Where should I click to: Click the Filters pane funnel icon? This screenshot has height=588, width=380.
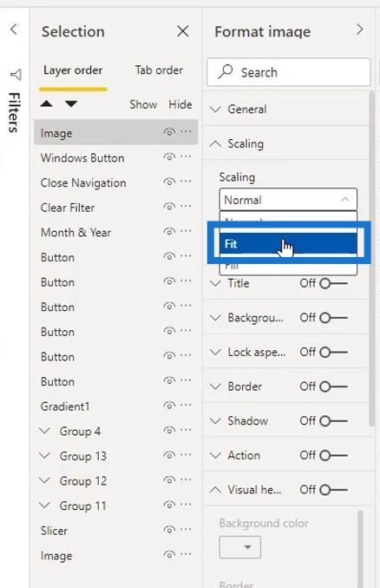(16, 75)
